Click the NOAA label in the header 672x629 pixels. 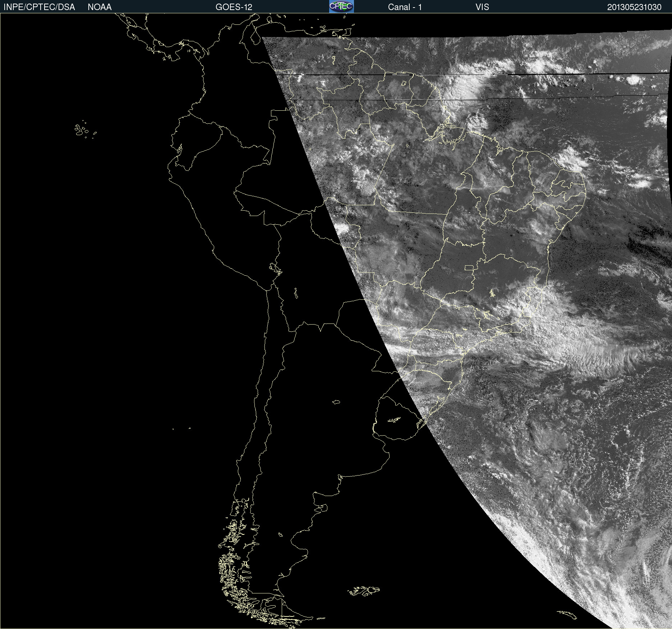(x=100, y=7)
